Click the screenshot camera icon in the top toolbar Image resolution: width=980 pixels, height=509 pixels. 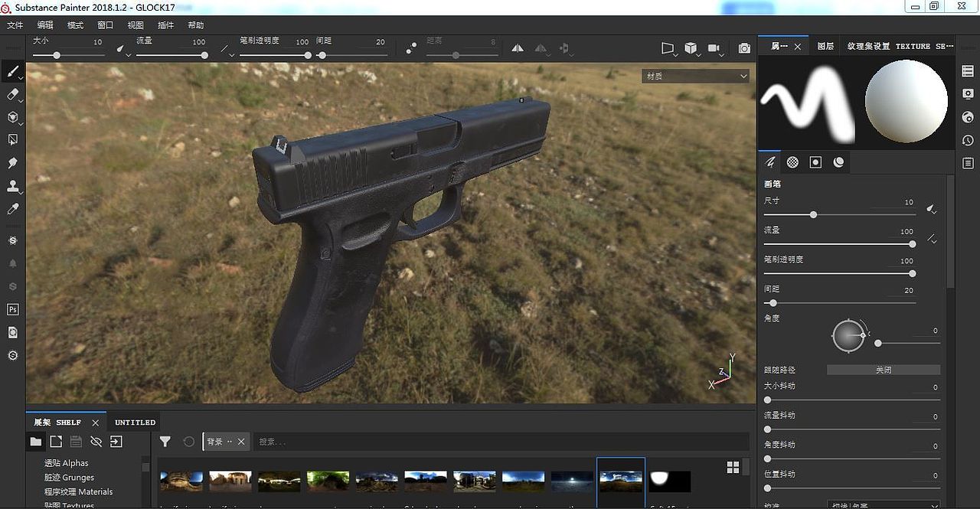[743, 47]
